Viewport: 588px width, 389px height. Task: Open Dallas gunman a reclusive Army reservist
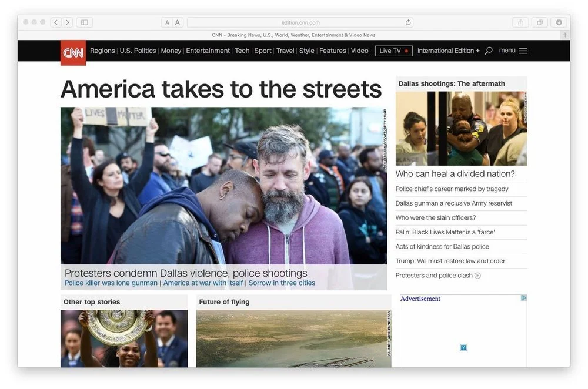pos(454,203)
